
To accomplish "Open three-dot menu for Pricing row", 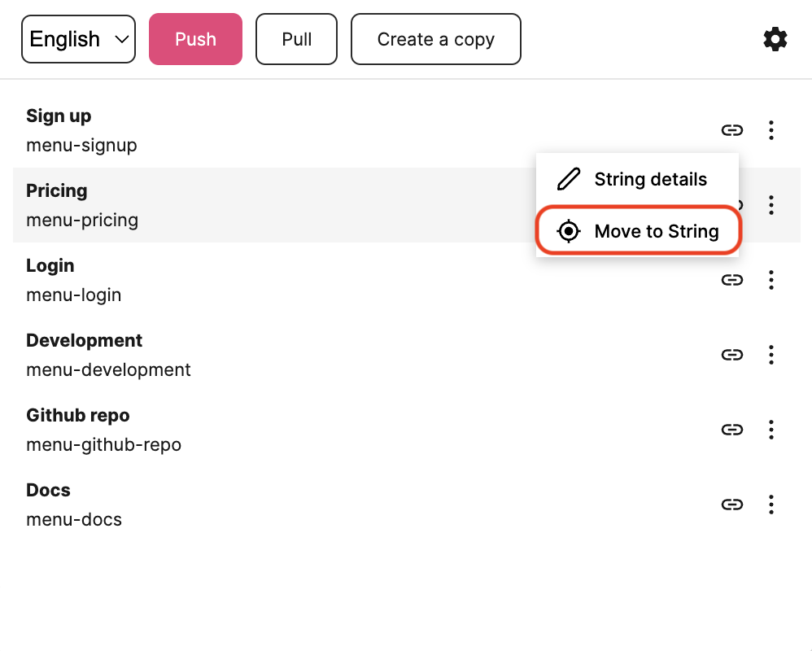I will pyautogui.click(x=771, y=205).
